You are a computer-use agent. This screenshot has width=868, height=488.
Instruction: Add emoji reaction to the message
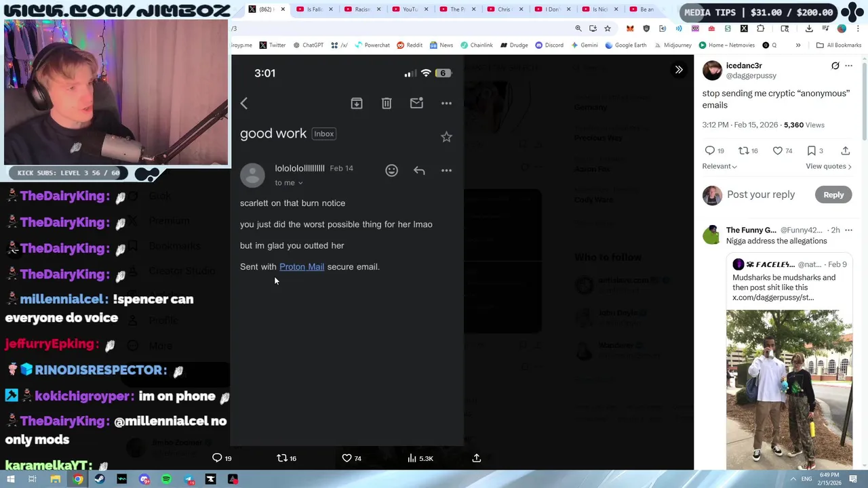391,170
